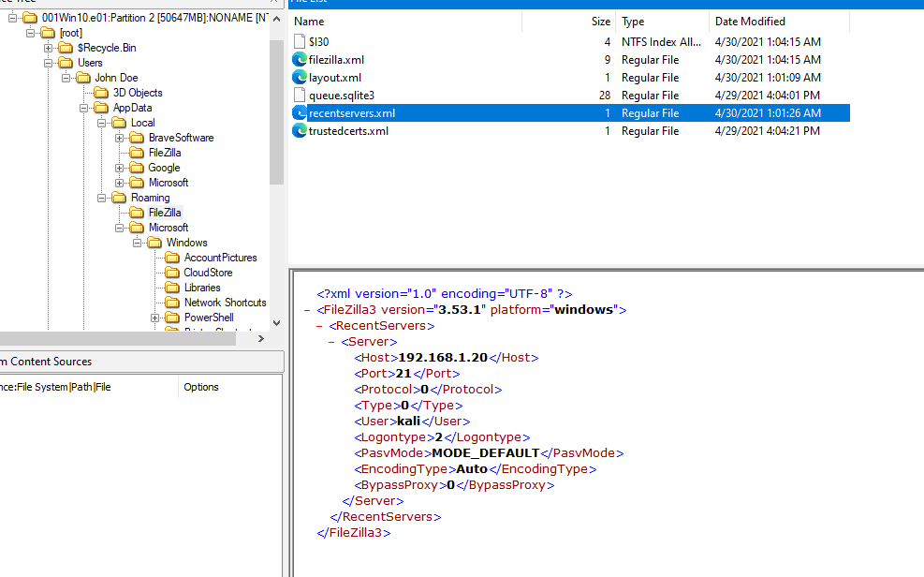Image resolution: width=924 pixels, height=577 pixels.
Task: Click the $Recycle.Bin folder icon
Action: pyautogui.click(x=65, y=48)
